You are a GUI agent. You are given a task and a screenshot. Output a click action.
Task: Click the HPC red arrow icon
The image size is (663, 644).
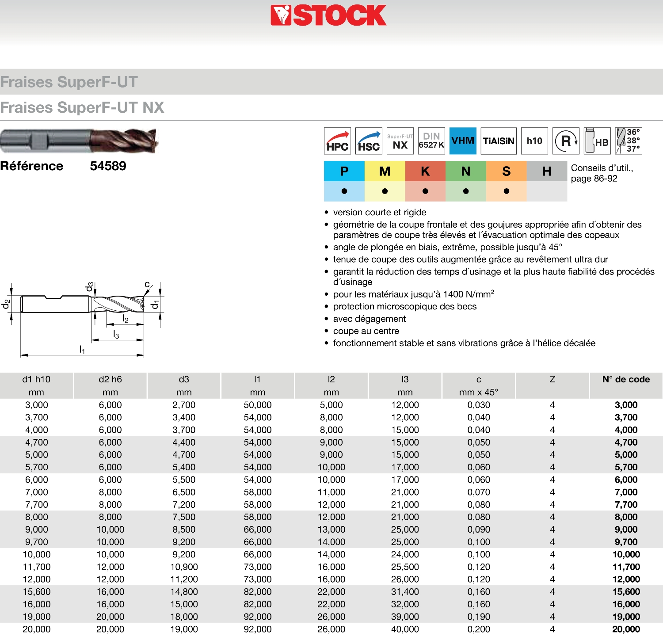click(x=337, y=141)
